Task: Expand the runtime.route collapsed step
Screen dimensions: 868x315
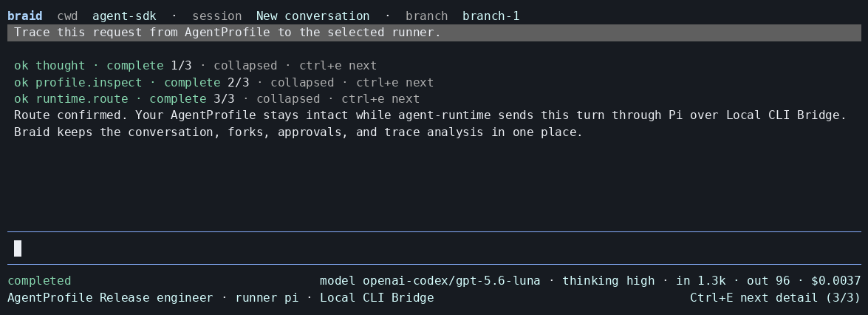Action: pyautogui.click(x=217, y=99)
